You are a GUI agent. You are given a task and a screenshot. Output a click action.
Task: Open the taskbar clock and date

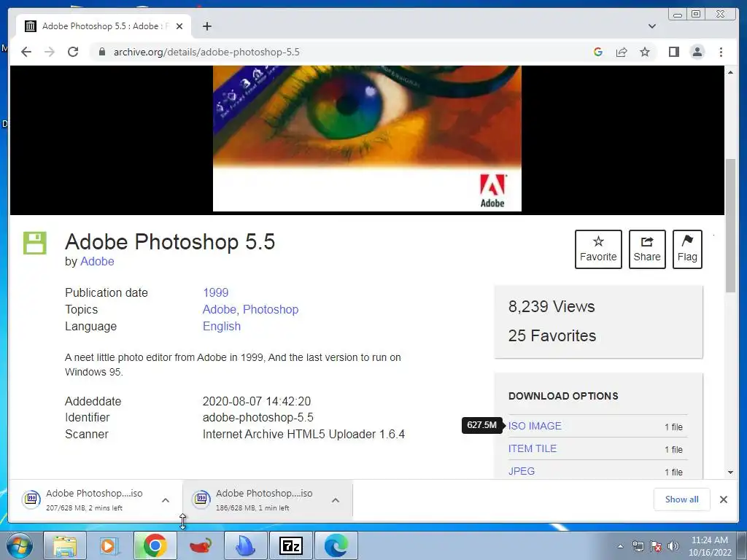pyautogui.click(x=709, y=546)
